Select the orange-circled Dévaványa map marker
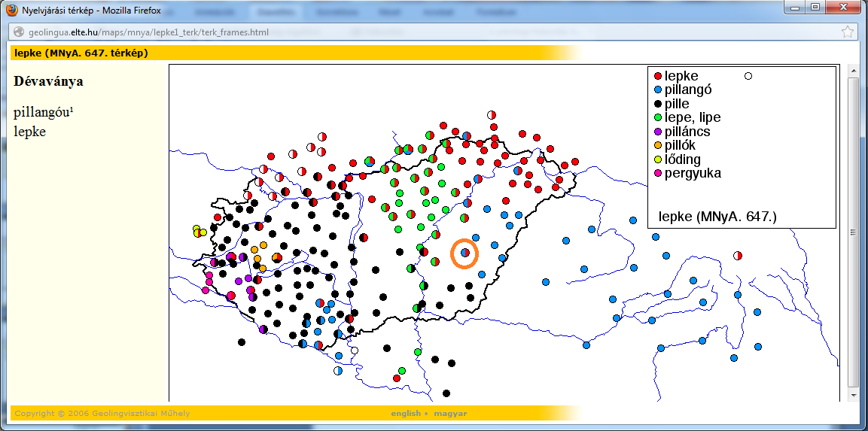The image size is (868, 431). point(465,253)
